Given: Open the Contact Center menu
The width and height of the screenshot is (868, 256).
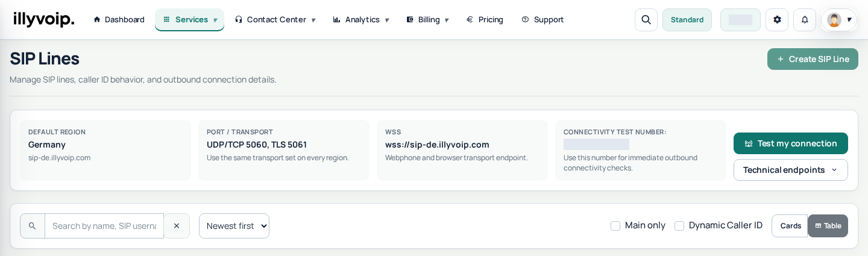Looking at the screenshot, I should [275, 19].
